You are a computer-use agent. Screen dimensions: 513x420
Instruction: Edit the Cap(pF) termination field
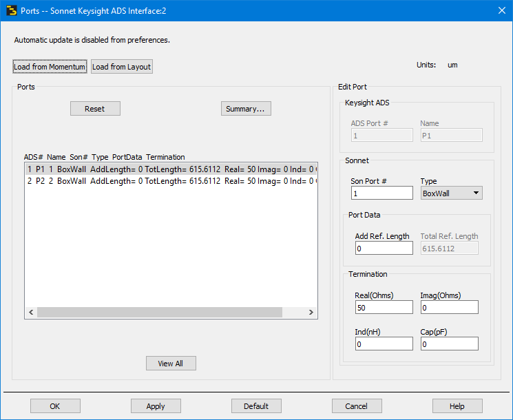point(449,344)
